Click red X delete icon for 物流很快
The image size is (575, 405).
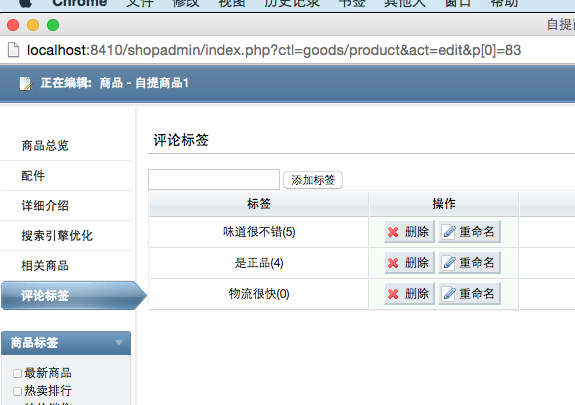coord(393,294)
